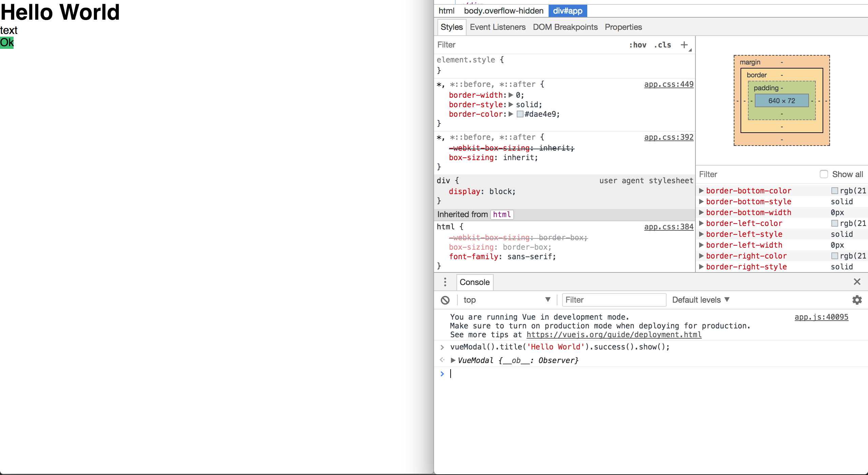The height and width of the screenshot is (475, 868).
Task: Click the clear console icon
Action: coord(445,300)
